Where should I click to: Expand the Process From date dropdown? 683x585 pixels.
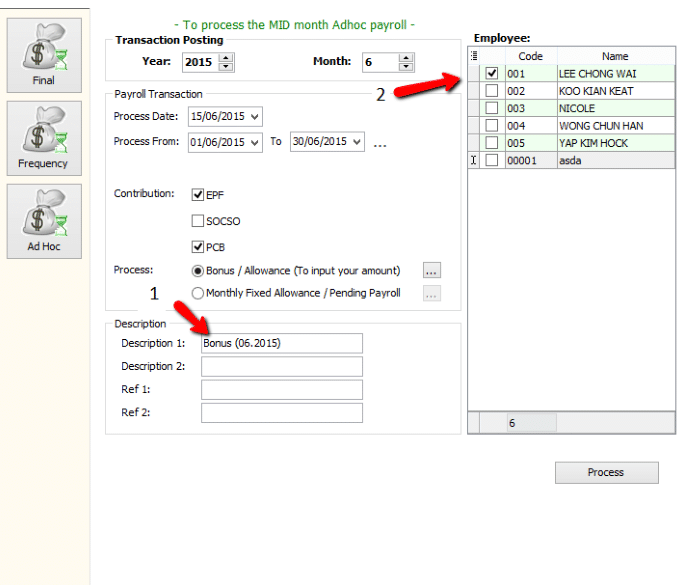click(255, 142)
